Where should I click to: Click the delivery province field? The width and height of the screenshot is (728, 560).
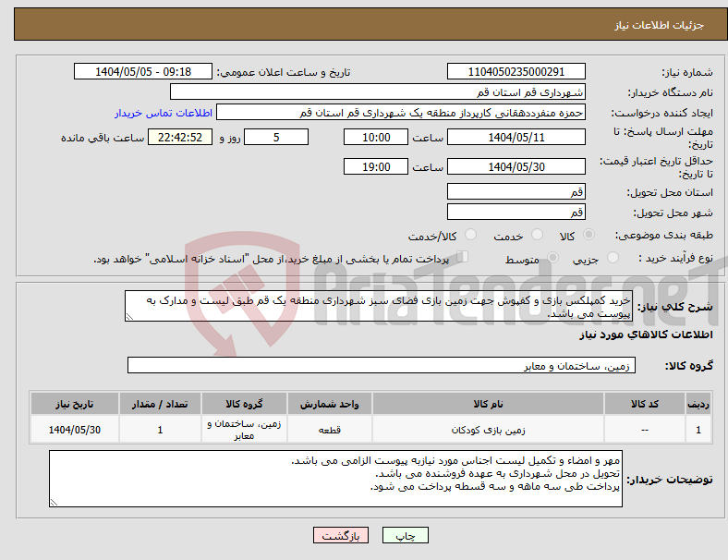516,191
